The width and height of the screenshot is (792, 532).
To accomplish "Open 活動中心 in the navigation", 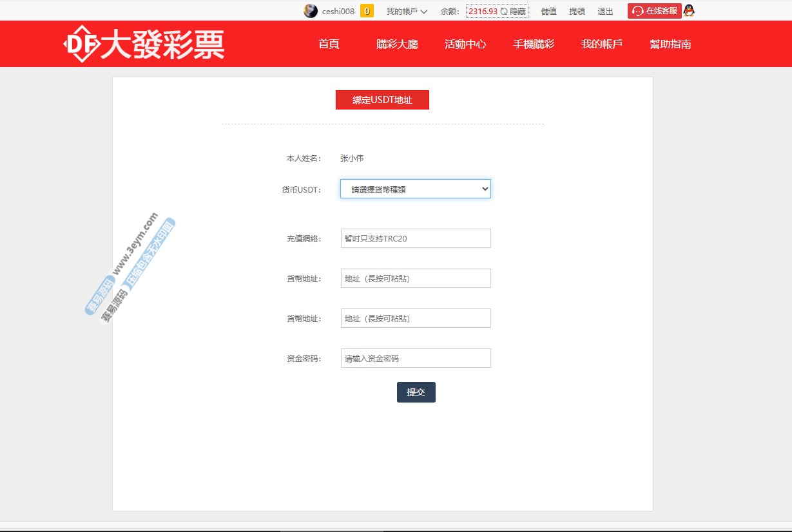I will pos(465,44).
